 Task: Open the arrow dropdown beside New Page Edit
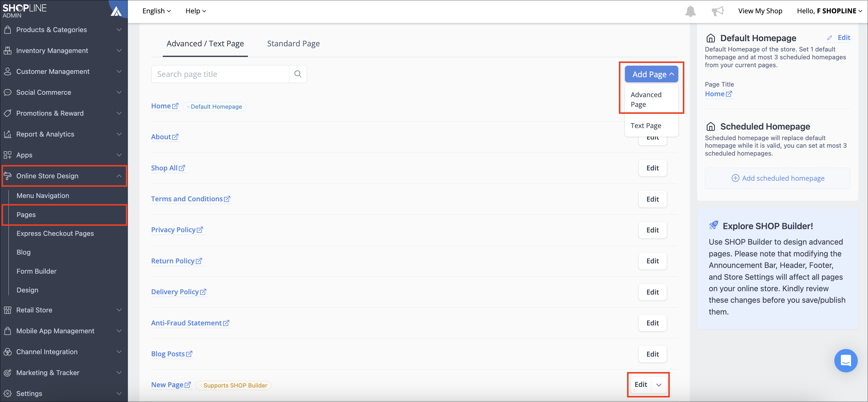click(659, 384)
